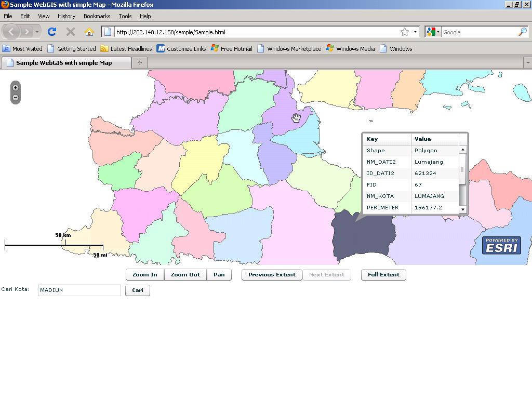Screen dimensions: 532x399
Task: Expand the address bar URL dropdown
Action: tap(415, 32)
